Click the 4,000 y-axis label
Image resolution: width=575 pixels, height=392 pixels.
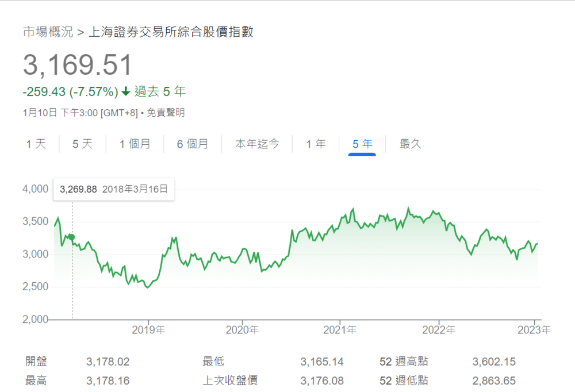(x=35, y=189)
